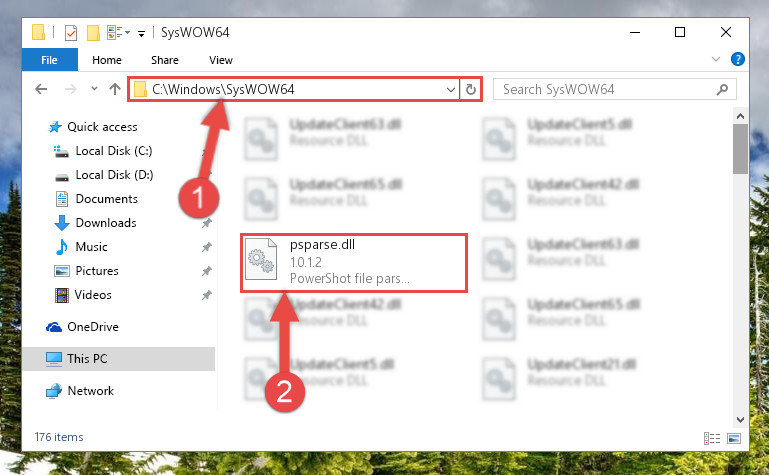Expand the address bar history dropdown
This screenshot has height=475, width=769.
[451, 89]
